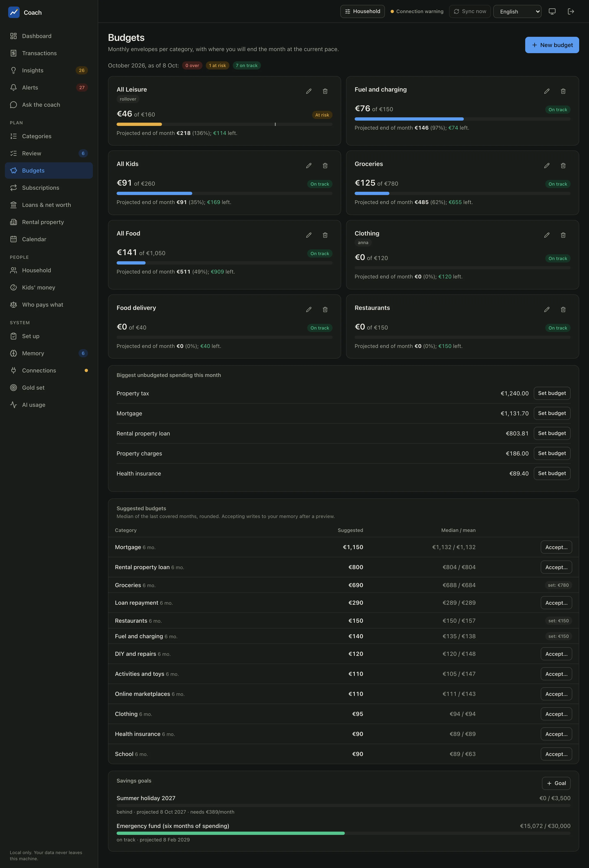The height and width of the screenshot is (868, 589).
Task: Click the All Leisure progress bar
Action: pyautogui.click(x=224, y=124)
